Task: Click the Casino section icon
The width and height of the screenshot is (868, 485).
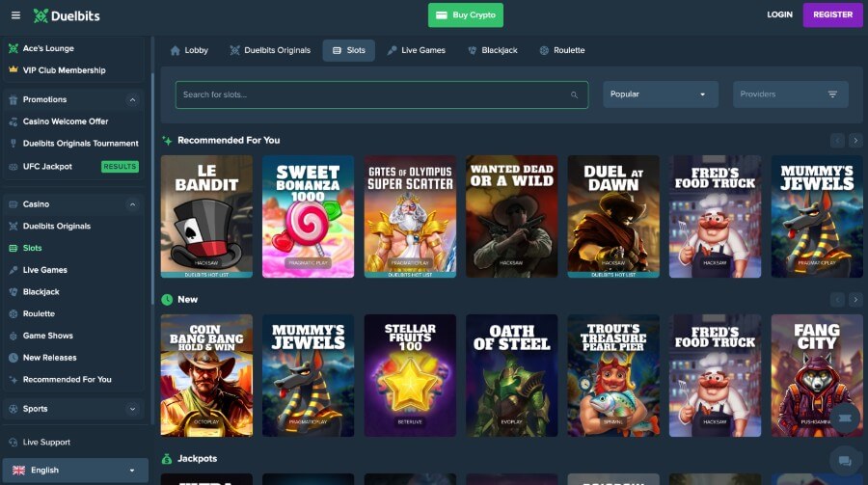Action: click(x=14, y=204)
